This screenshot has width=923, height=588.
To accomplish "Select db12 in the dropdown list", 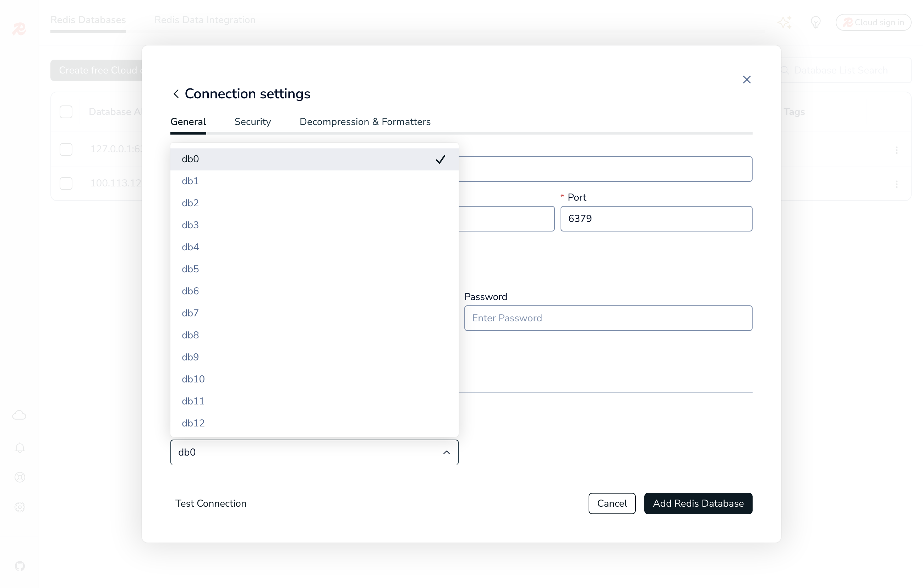I will (314, 423).
